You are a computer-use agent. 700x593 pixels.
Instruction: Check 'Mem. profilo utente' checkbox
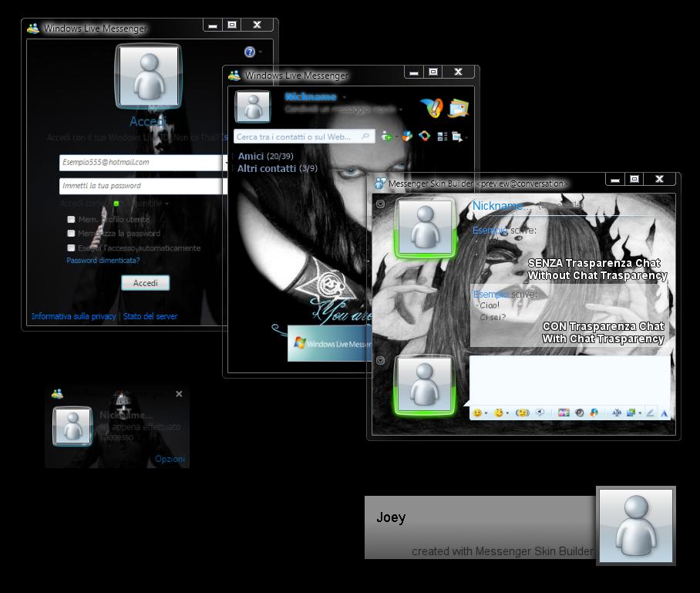coord(71,219)
